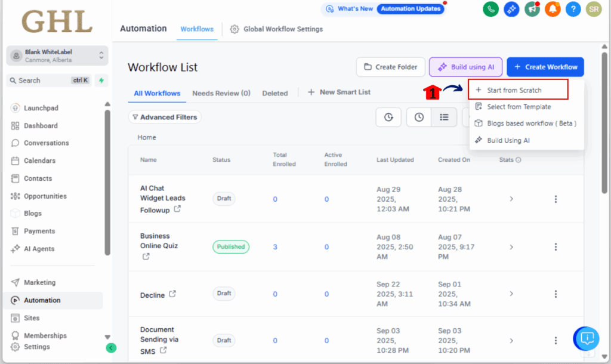This screenshot has height=364, width=611.
Task: Click the Home breadcrumb
Action: point(147,137)
